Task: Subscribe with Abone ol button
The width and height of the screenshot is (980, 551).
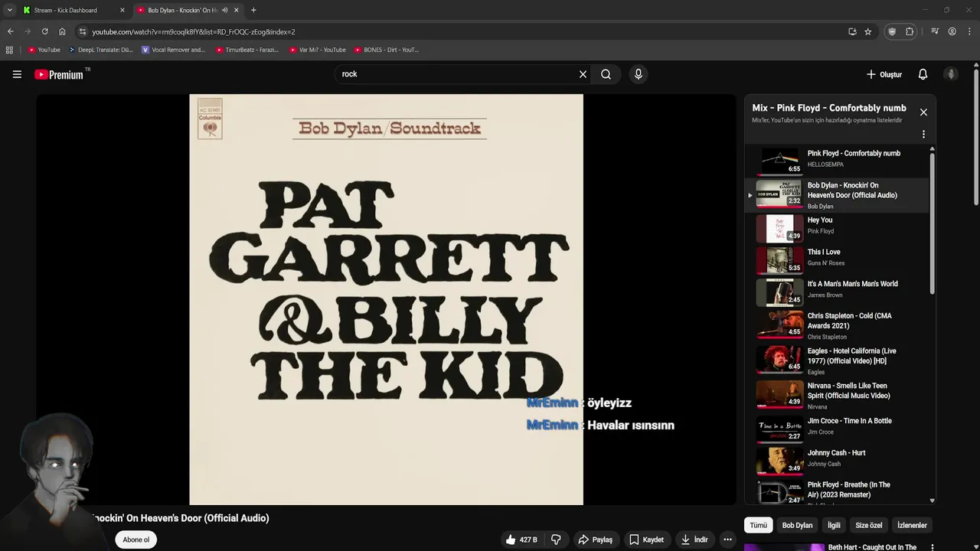Action: [136, 540]
